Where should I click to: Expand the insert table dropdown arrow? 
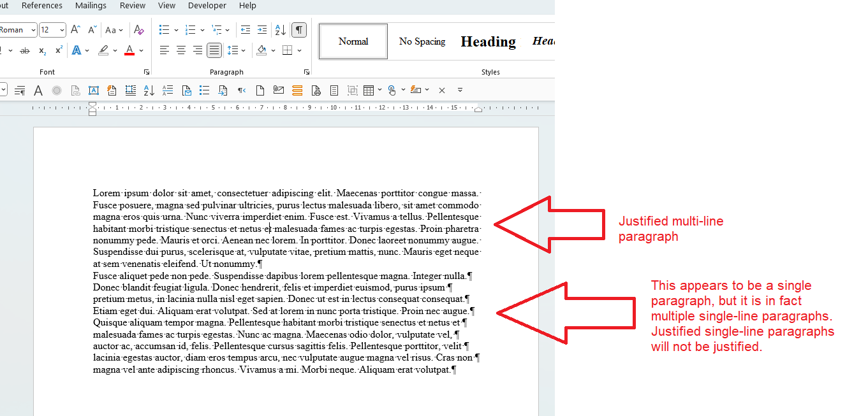point(379,90)
